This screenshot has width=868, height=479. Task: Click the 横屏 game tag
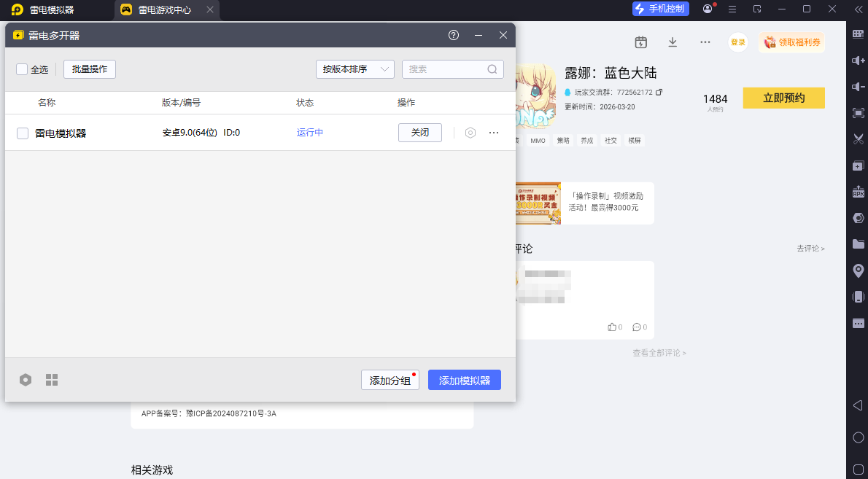click(x=635, y=141)
